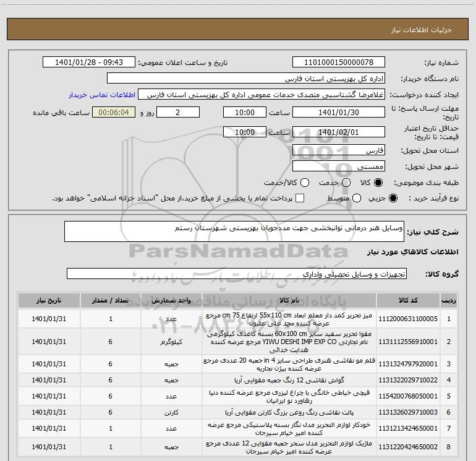Screen dimensions: 476x461
Task: Click the request creator name field
Action: 261,94
